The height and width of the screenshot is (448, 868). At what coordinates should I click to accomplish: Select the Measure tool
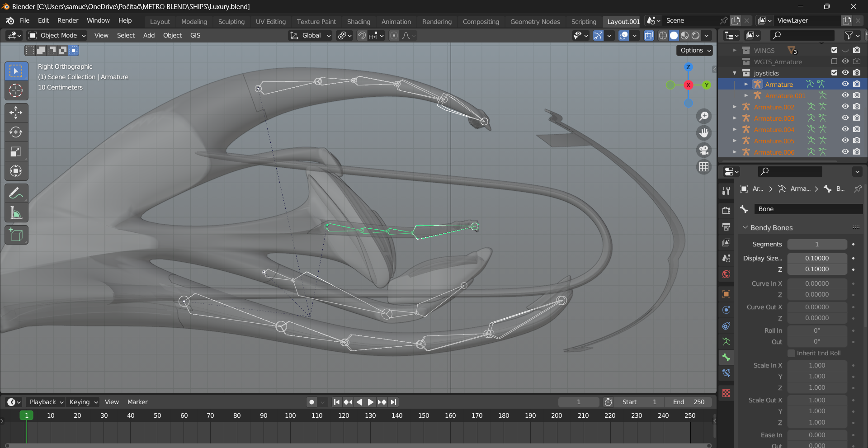pos(16,213)
